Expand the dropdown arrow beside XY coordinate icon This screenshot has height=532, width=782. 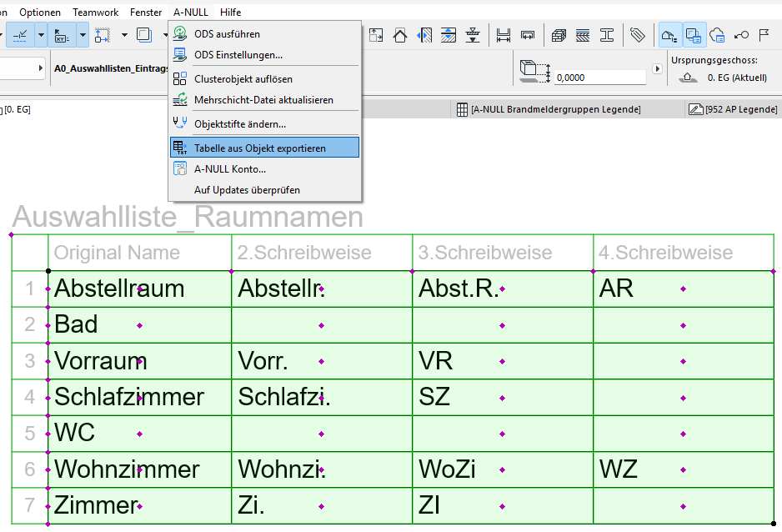click(82, 35)
